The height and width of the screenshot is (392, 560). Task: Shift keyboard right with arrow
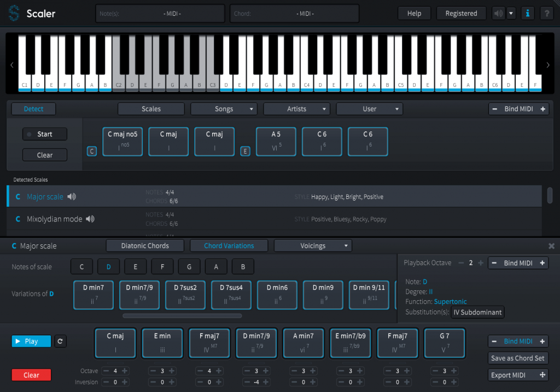point(548,65)
